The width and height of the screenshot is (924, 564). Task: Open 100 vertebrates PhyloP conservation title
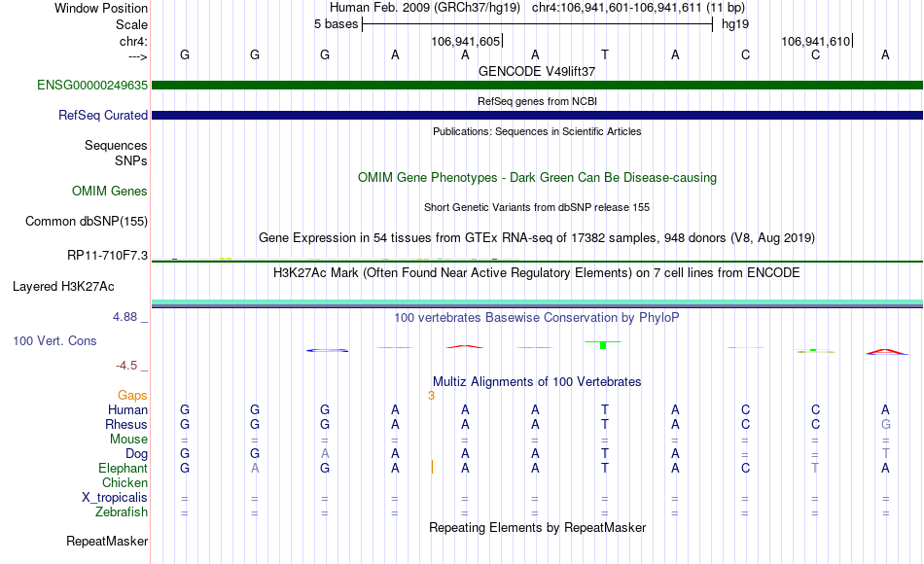click(x=537, y=318)
